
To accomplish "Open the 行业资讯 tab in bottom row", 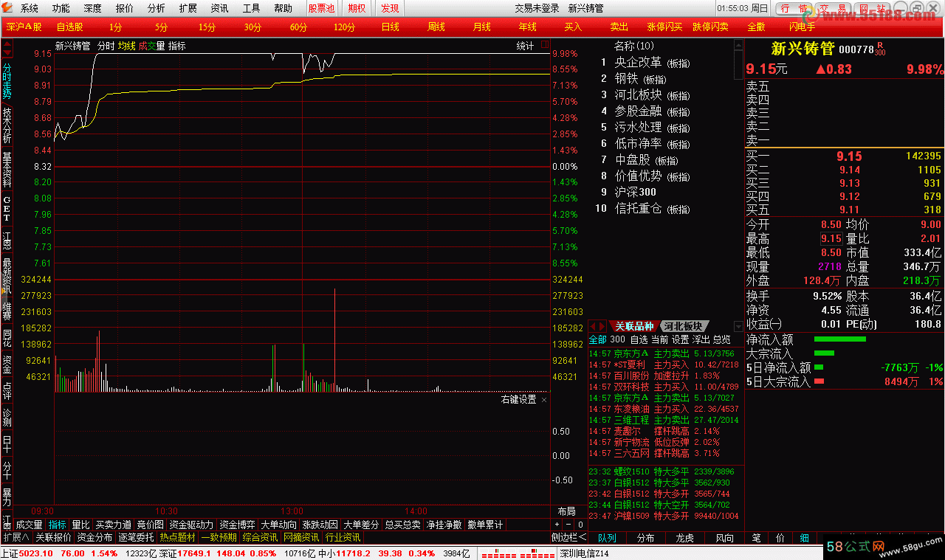I will click(343, 537).
